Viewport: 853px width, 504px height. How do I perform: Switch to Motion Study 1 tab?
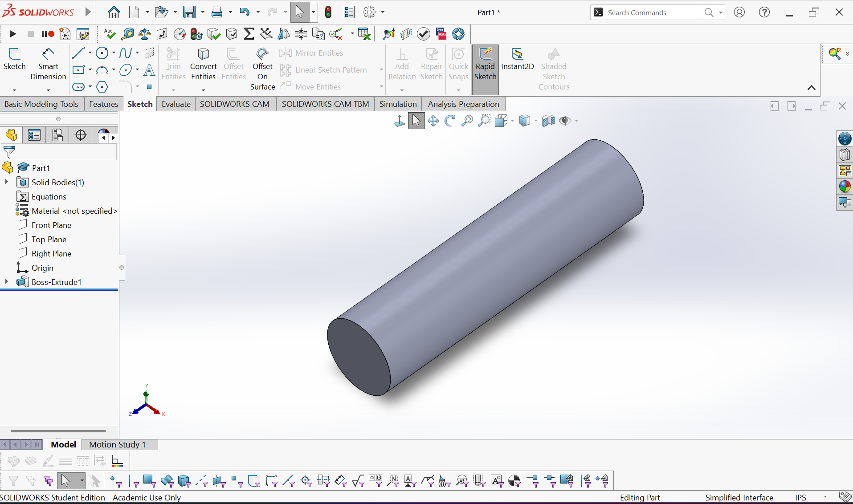pos(118,444)
